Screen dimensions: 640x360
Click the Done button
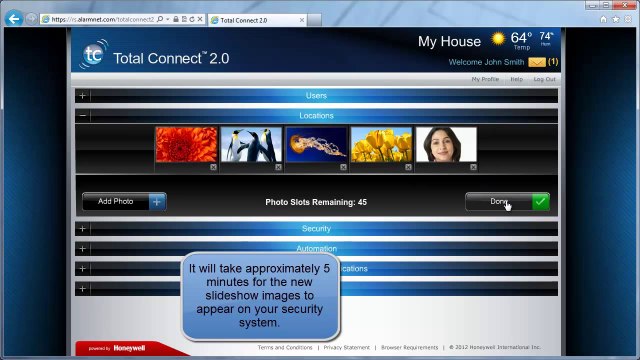507,202
